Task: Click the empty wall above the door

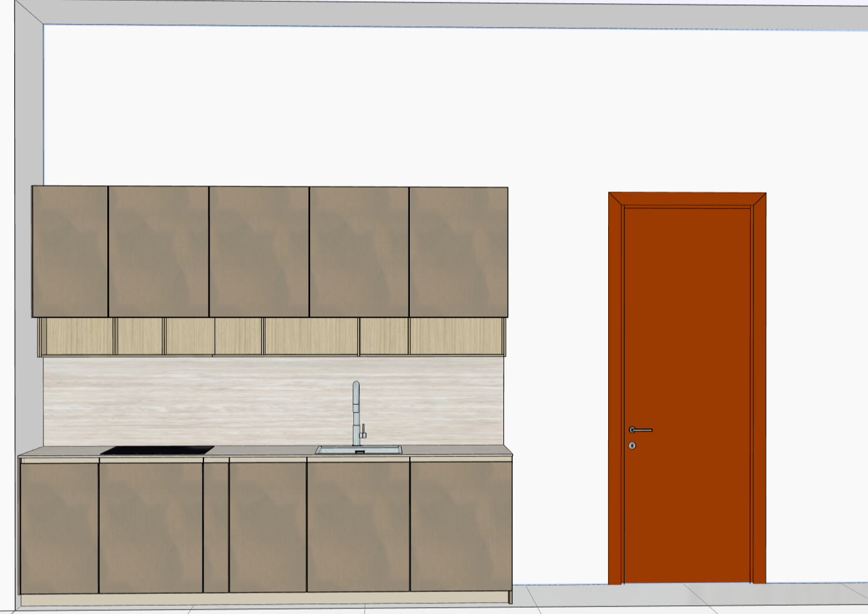Action: pos(687,113)
